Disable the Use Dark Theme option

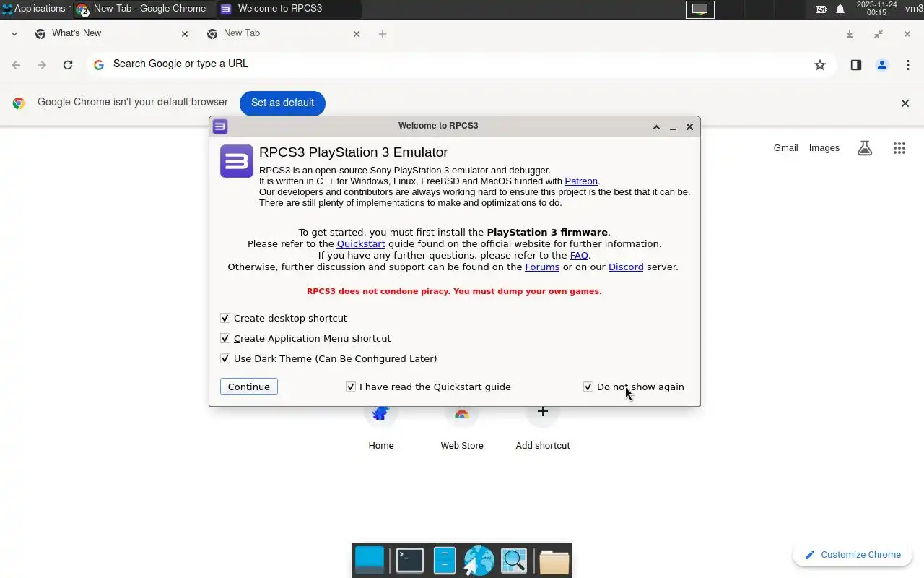click(x=225, y=358)
